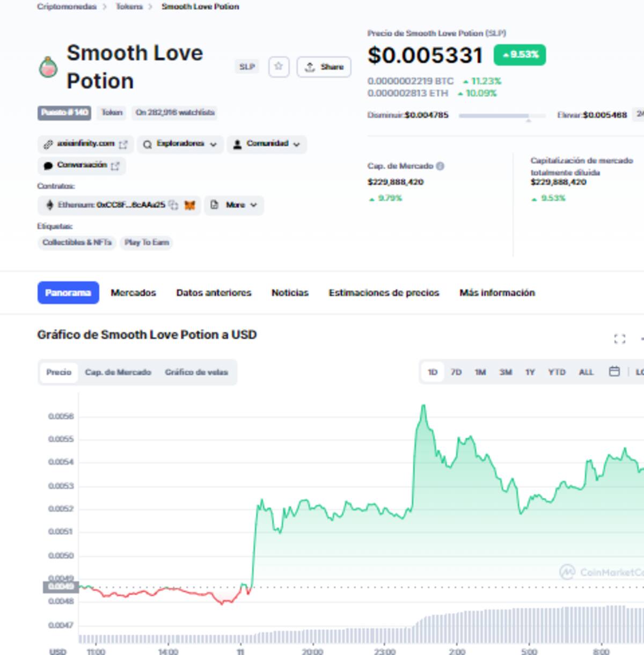This screenshot has height=655, width=644.
Task: Click the info icon beside Cap. de Mercado
Action: [440, 166]
